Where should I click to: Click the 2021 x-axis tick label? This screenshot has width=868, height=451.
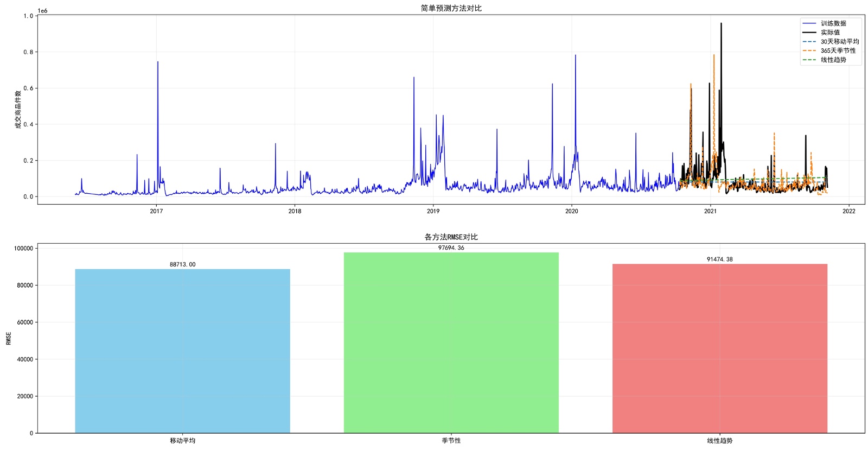(710, 211)
